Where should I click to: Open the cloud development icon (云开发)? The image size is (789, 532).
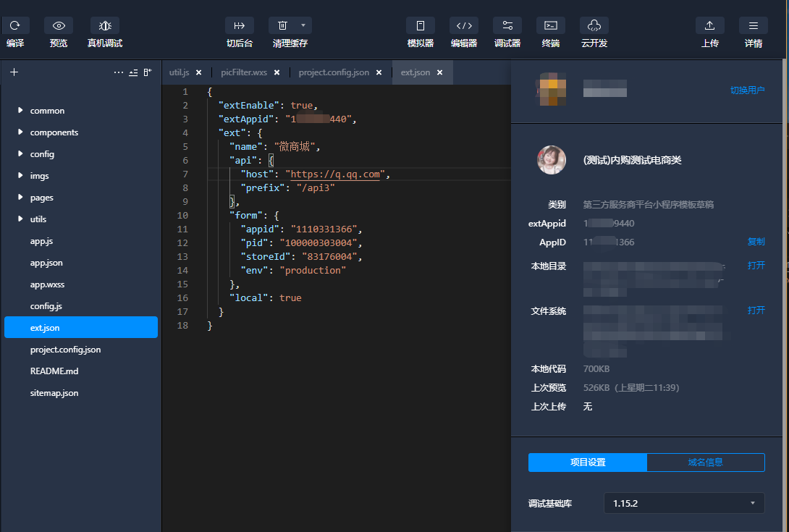pyautogui.click(x=594, y=25)
